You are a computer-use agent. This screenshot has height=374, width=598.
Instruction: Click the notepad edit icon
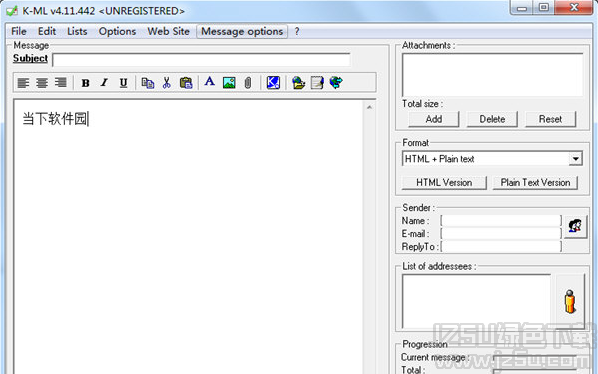pyautogui.click(x=317, y=82)
